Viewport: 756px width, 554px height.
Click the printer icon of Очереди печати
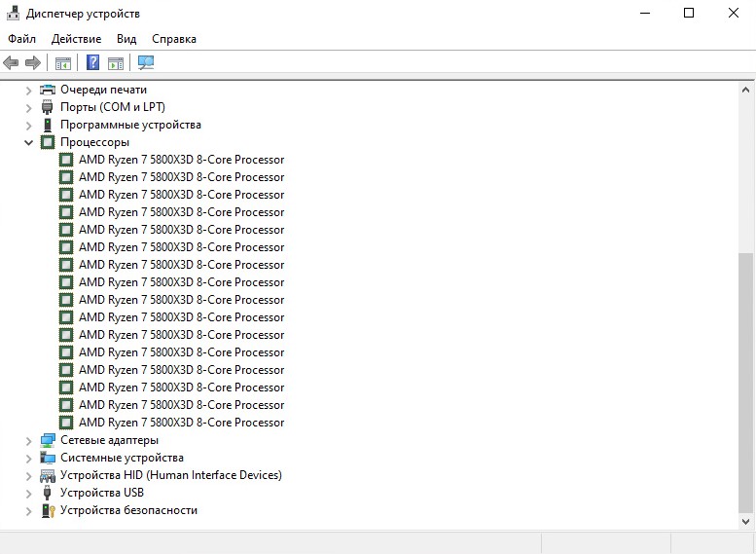tap(48, 90)
